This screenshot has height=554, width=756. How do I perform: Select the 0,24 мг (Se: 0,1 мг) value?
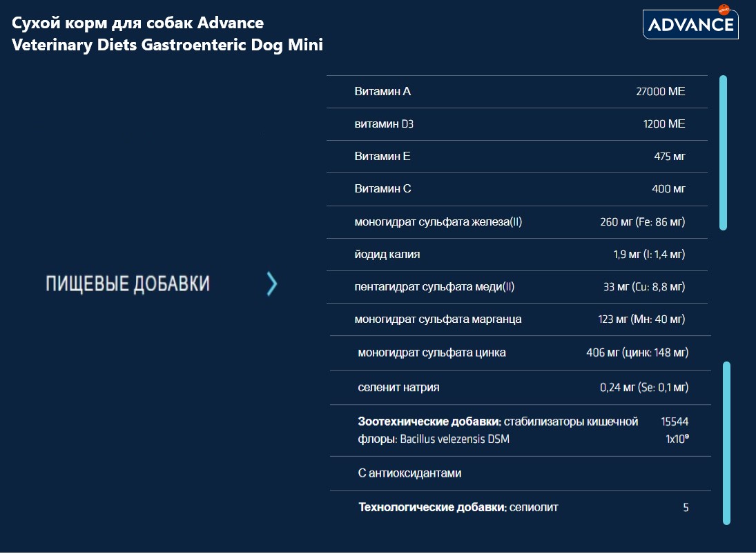(644, 387)
